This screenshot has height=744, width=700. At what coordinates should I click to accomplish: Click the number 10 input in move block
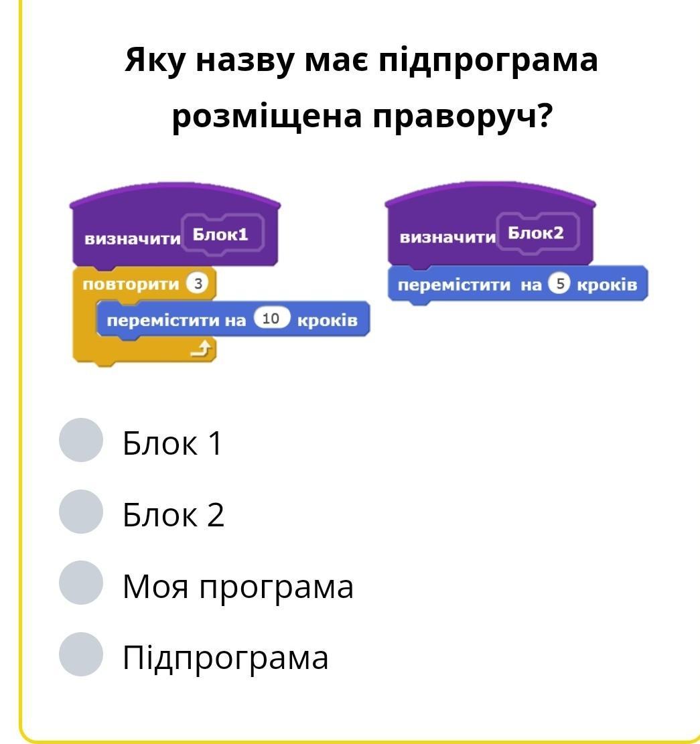tap(271, 319)
